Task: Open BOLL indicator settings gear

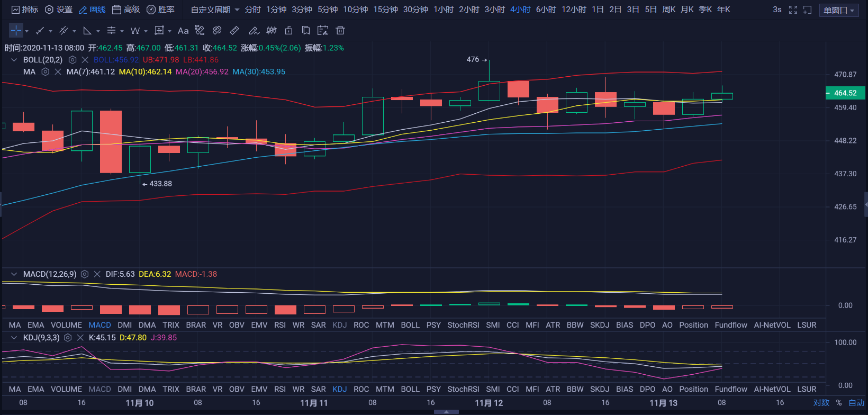Action: click(73, 60)
